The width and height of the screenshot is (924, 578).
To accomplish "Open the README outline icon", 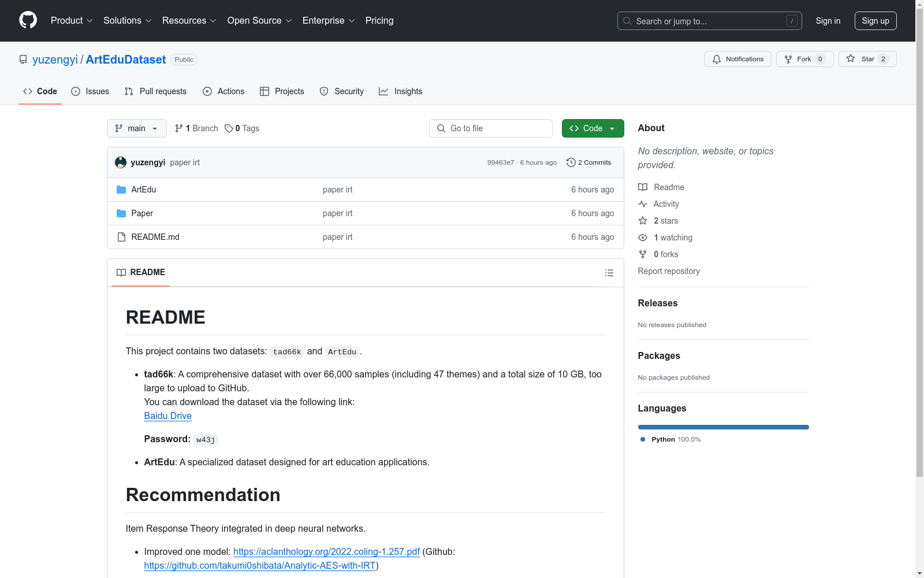I will pos(609,273).
